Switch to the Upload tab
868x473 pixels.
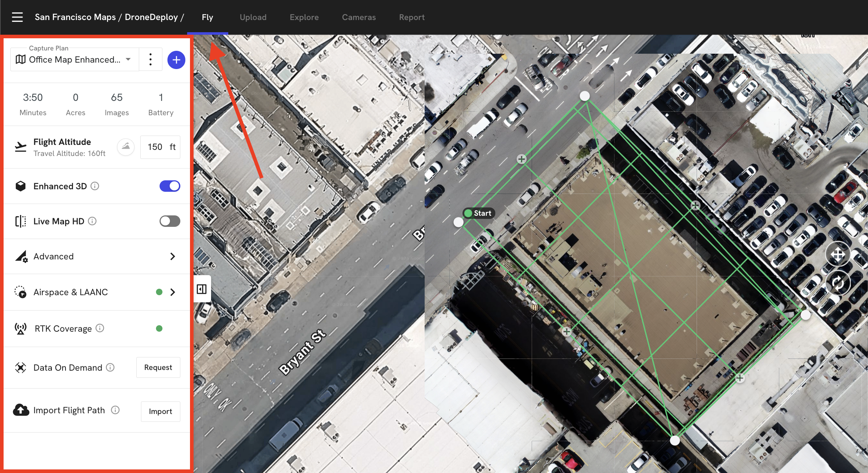tap(253, 17)
